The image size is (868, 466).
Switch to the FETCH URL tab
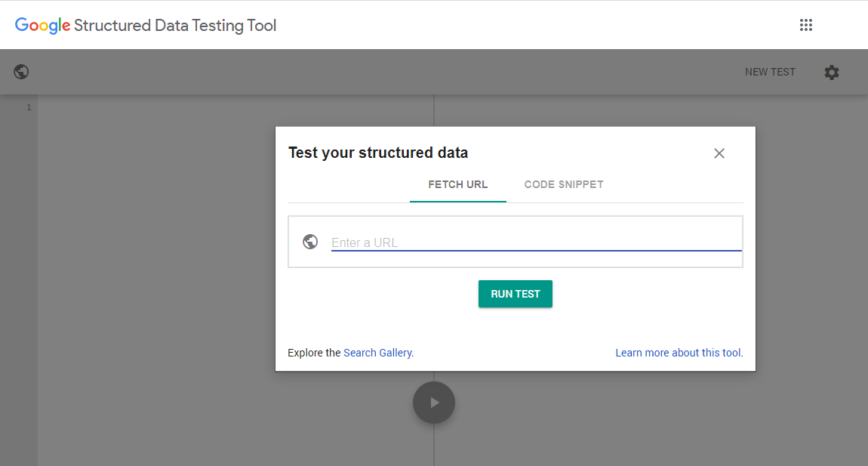(458, 184)
